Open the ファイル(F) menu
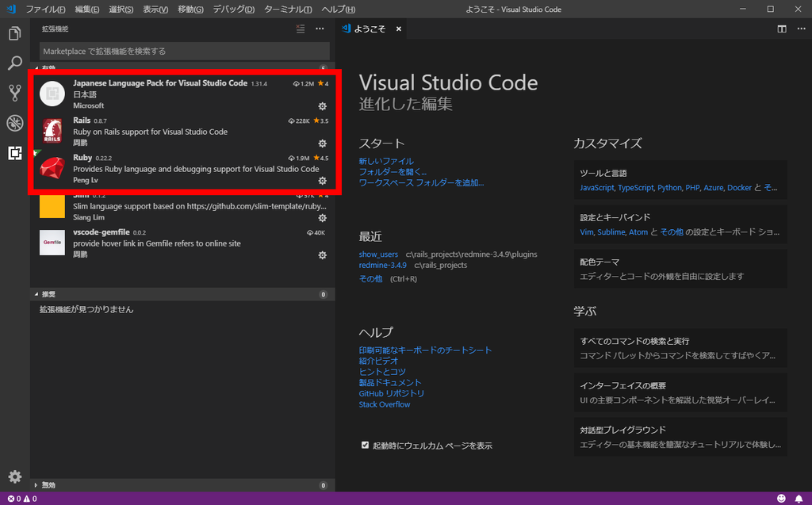The width and height of the screenshot is (812, 505). (x=45, y=10)
